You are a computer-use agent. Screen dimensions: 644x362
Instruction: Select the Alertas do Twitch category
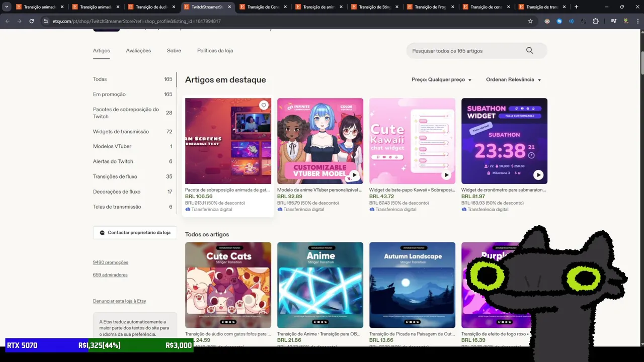click(x=133, y=161)
